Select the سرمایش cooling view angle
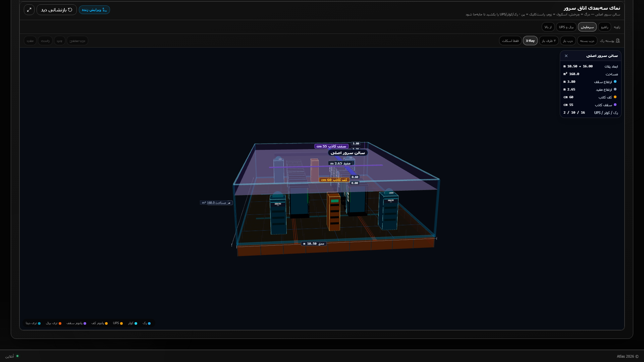The width and height of the screenshot is (644, 362). pyautogui.click(x=587, y=27)
